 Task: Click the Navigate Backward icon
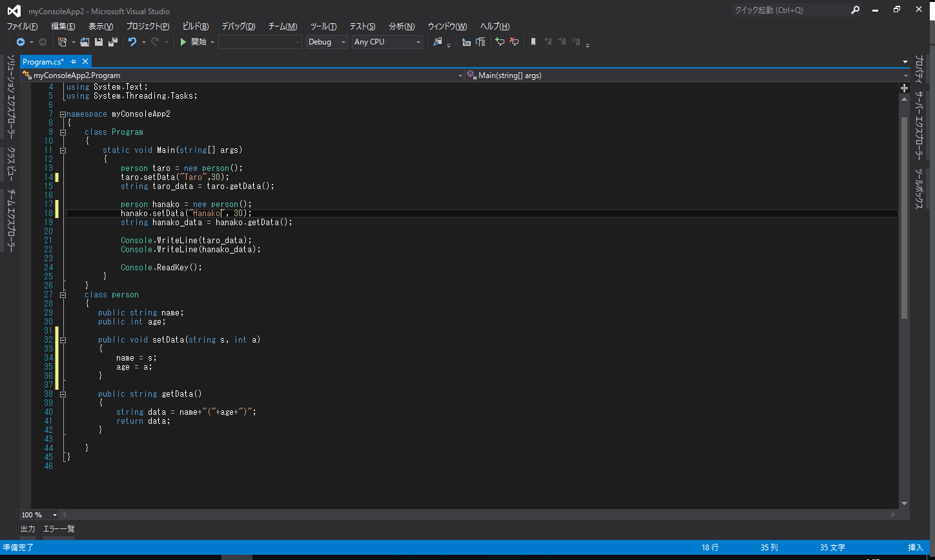coord(20,42)
